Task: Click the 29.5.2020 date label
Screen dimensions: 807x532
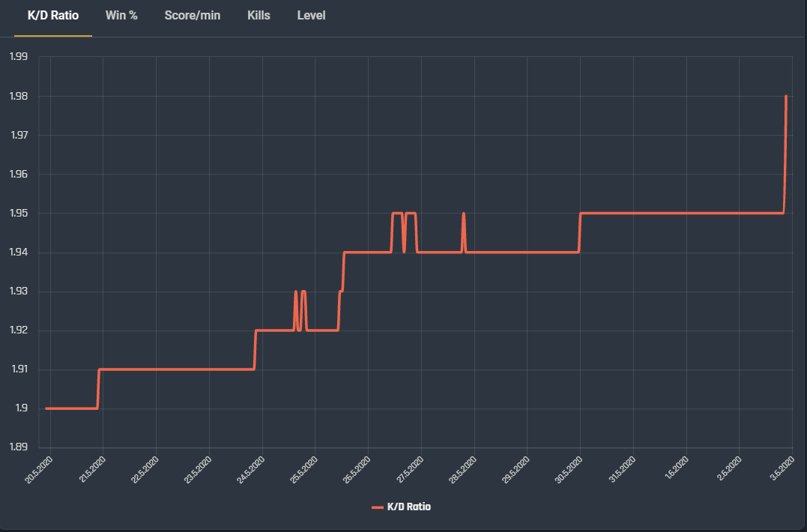Action: coord(516,470)
